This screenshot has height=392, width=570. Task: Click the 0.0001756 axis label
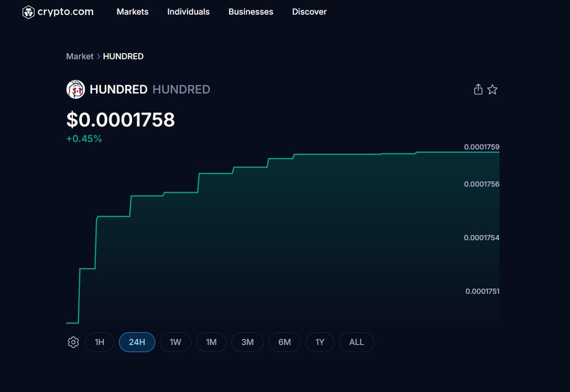(x=482, y=184)
